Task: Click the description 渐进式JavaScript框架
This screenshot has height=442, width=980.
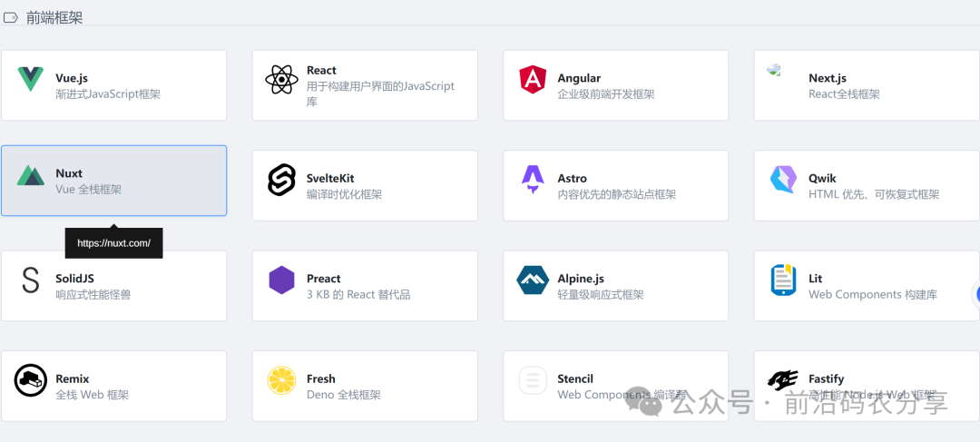Action: 108,94
